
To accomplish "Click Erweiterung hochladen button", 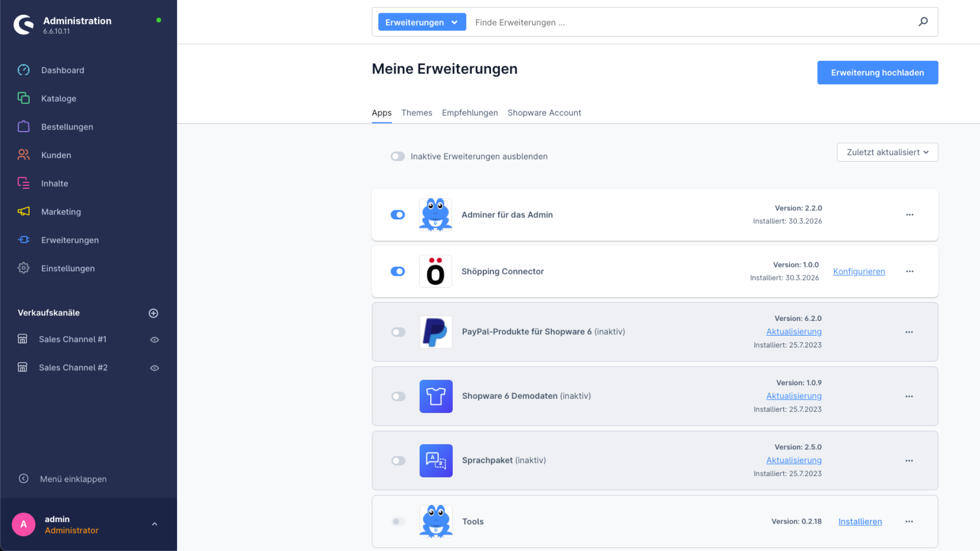I will pos(877,72).
